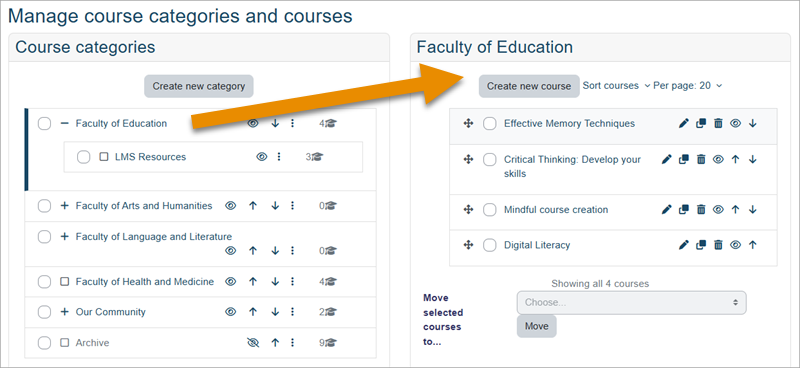Move Critical Thinking course up
This screenshot has height=368, width=800.
pos(735,159)
